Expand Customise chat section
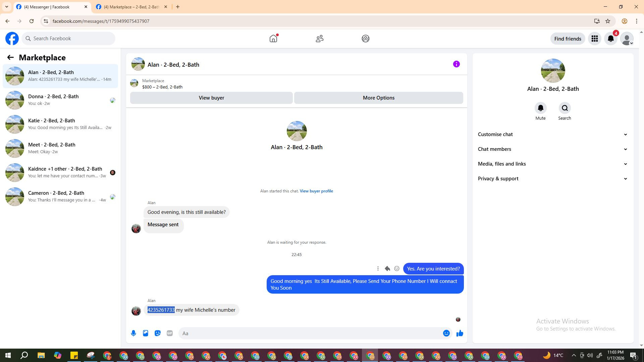Viewport: 644px width, 362px height. click(x=553, y=134)
